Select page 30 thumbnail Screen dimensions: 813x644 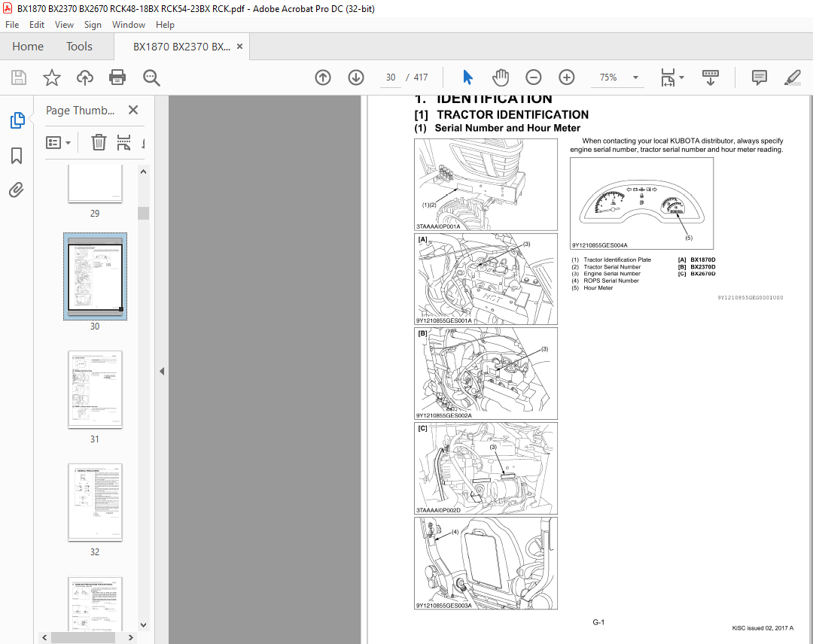point(95,276)
